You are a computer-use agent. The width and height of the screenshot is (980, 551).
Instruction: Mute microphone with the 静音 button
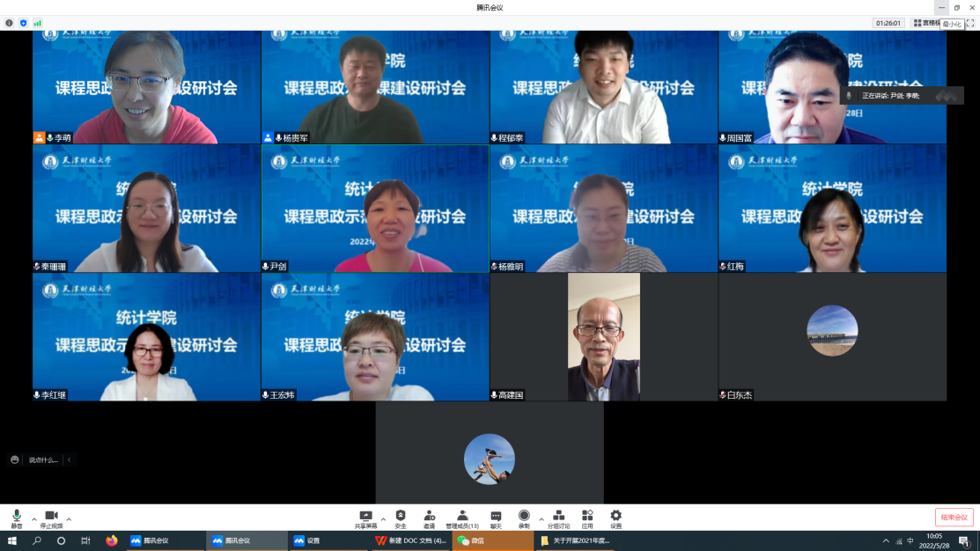point(17,518)
